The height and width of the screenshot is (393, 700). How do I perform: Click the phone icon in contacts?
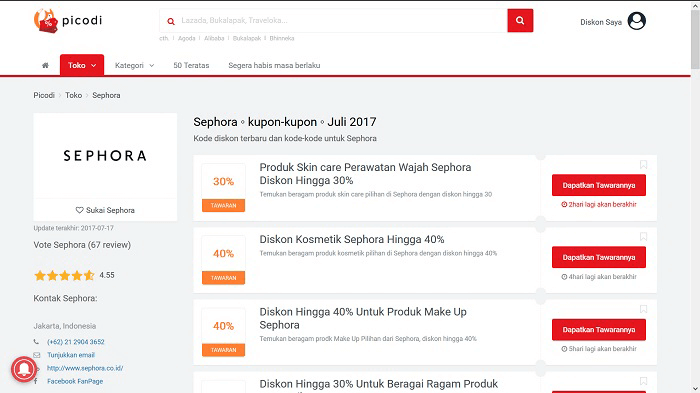[x=36, y=342]
